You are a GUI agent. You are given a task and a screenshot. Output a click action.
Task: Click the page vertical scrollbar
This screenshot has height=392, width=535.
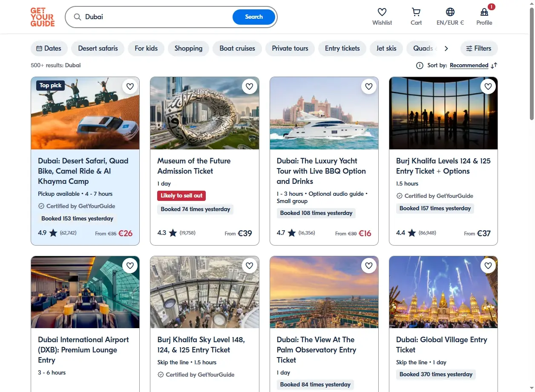[x=532, y=64]
